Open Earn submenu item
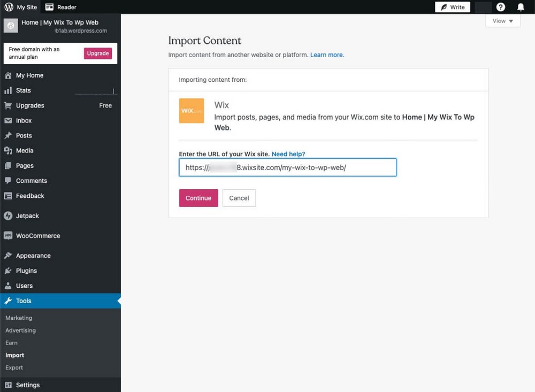The image size is (535, 392). pyautogui.click(x=11, y=342)
